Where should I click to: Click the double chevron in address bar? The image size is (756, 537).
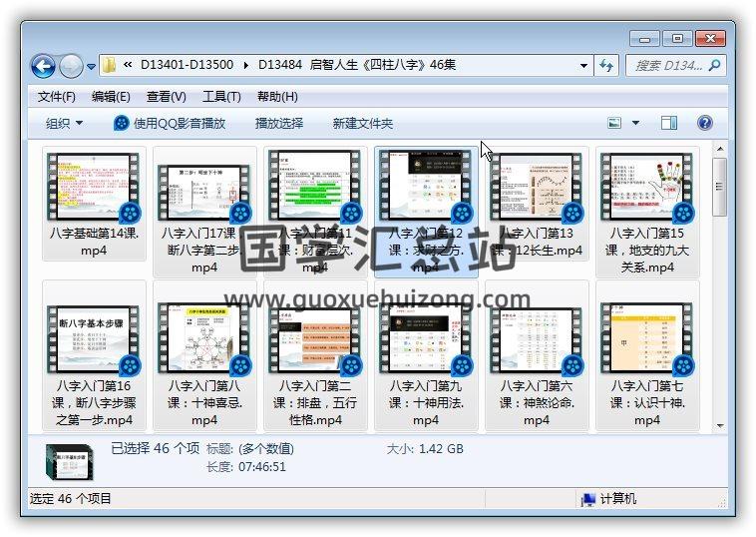128,65
